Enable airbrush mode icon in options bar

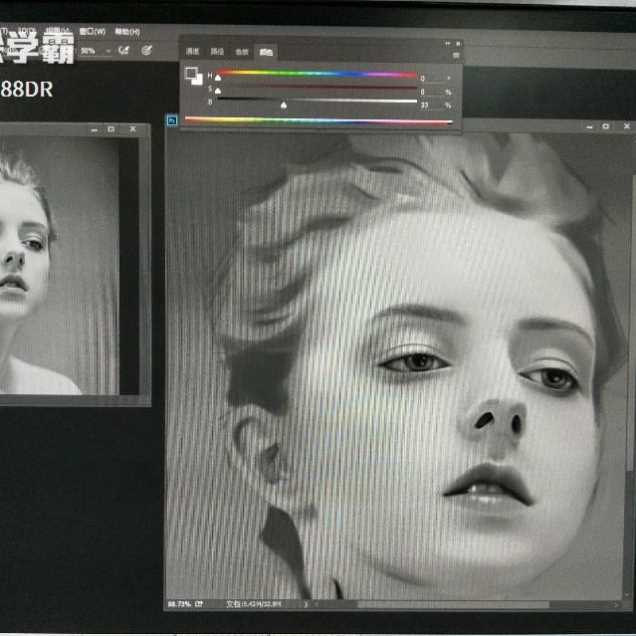coord(123,50)
